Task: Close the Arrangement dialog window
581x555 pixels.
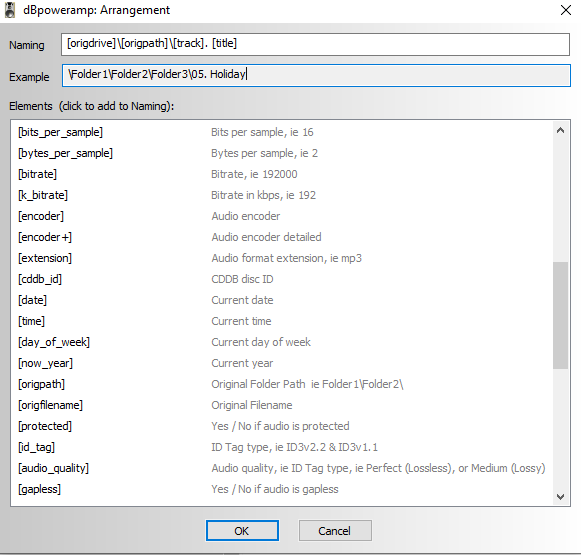Action: [x=565, y=10]
